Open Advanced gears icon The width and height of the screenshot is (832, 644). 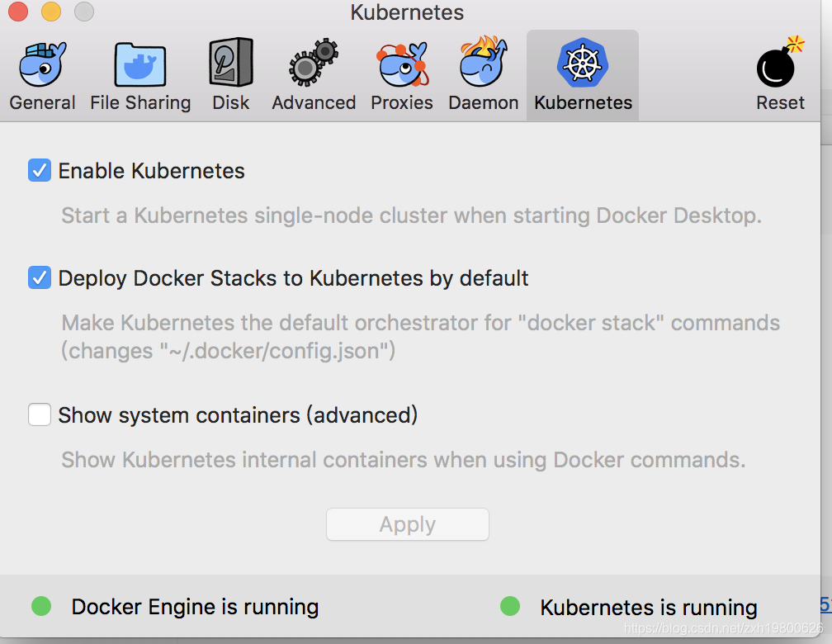314,64
